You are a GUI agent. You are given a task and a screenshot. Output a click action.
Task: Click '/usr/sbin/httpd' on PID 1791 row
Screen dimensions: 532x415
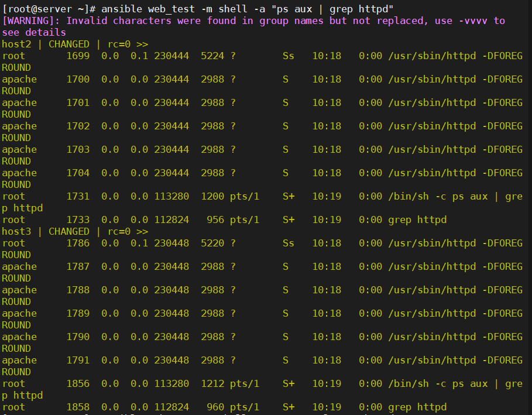(x=432, y=361)
